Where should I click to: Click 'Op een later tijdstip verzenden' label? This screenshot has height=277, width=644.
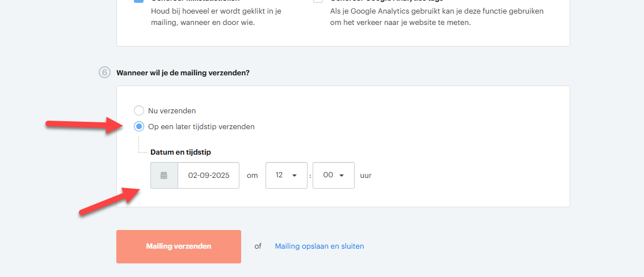201,127
